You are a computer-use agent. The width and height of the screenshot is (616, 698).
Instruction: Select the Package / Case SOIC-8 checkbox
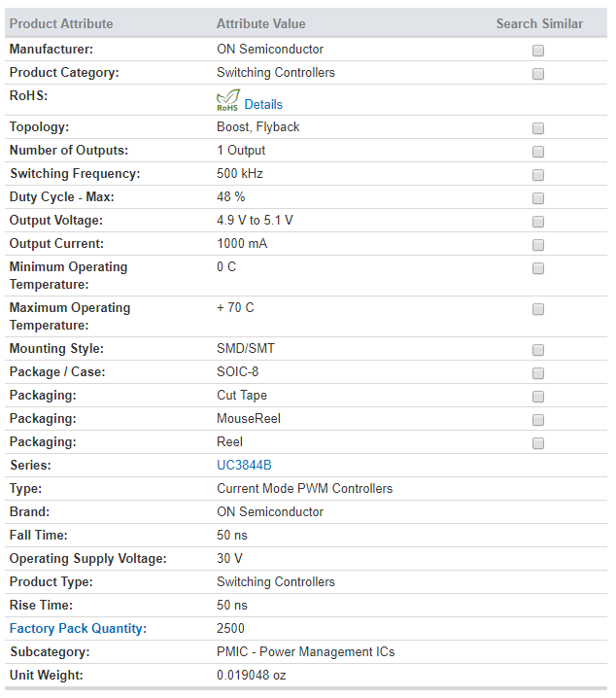pyautogui.click(x=538, y=373)
